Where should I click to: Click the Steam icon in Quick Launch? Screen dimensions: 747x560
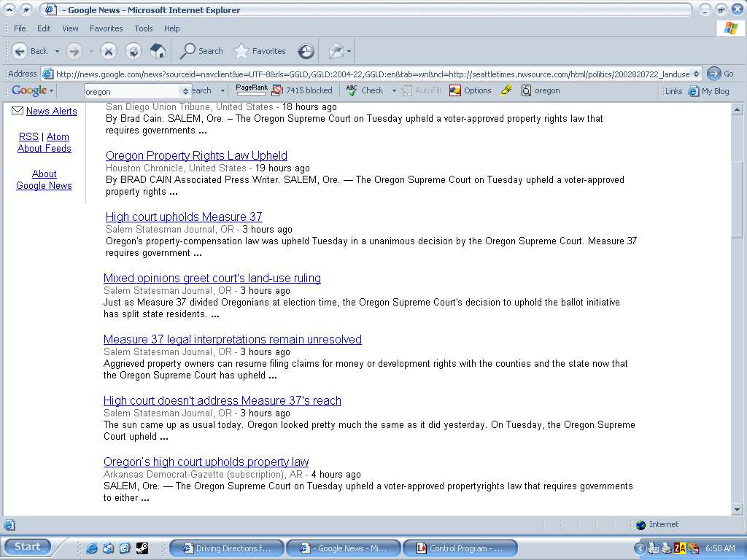(x=142, y=548)
